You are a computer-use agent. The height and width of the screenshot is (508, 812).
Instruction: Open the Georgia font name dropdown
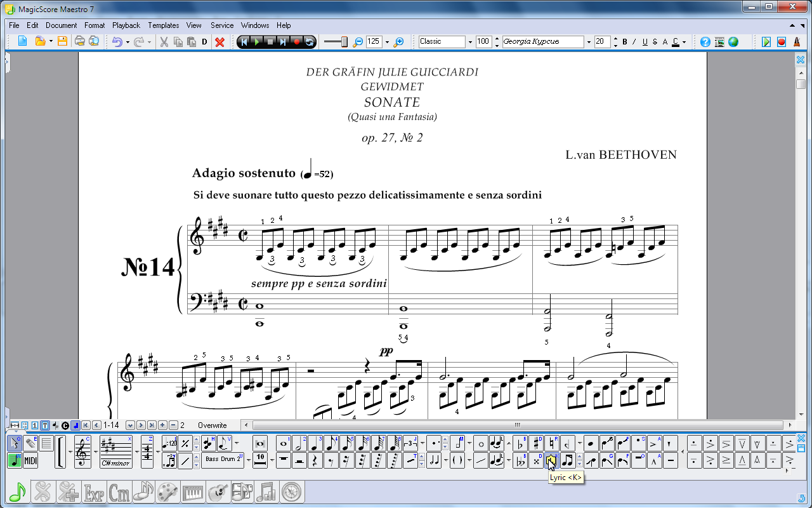pyautogui.click(x=588, y=42)
